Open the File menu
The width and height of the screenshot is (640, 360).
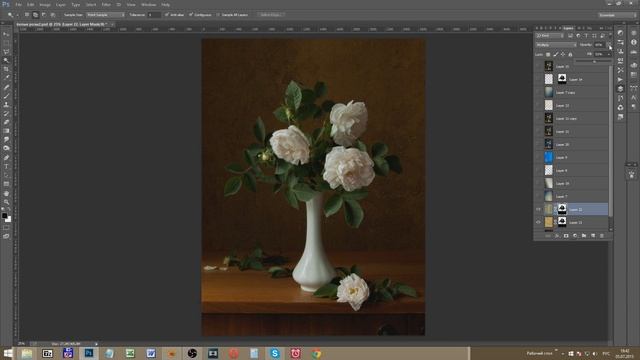(x=18, y=4)
